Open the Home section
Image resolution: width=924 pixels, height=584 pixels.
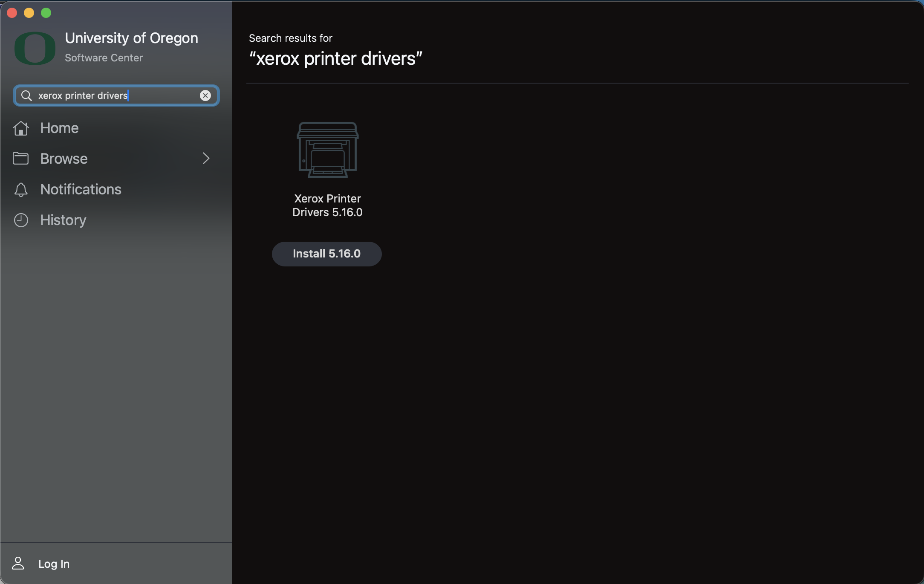tap(59, 128)
